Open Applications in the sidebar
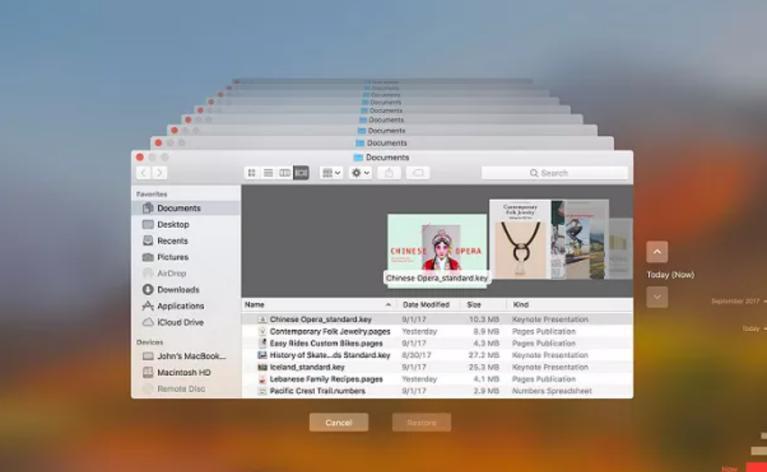767x472 pixels. tap(186, 306)
